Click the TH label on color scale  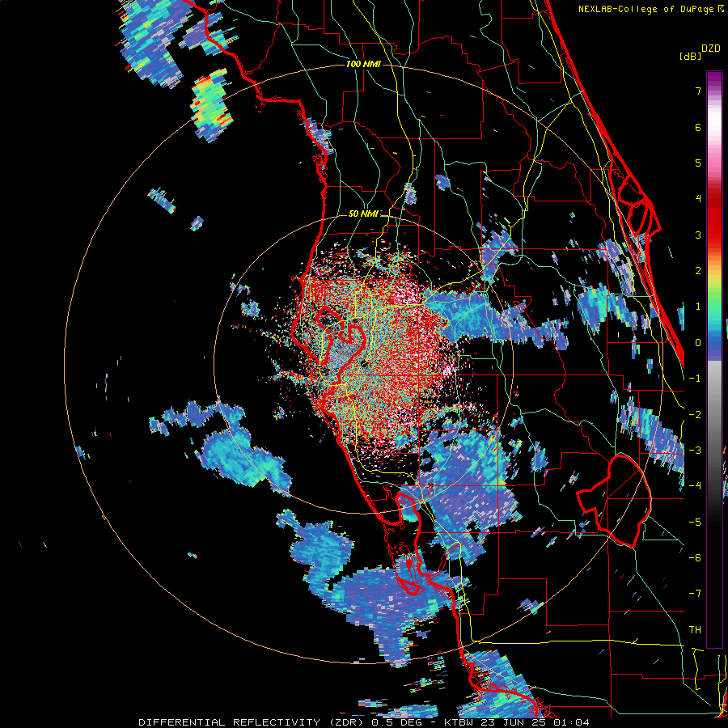(x=695, y=630)
